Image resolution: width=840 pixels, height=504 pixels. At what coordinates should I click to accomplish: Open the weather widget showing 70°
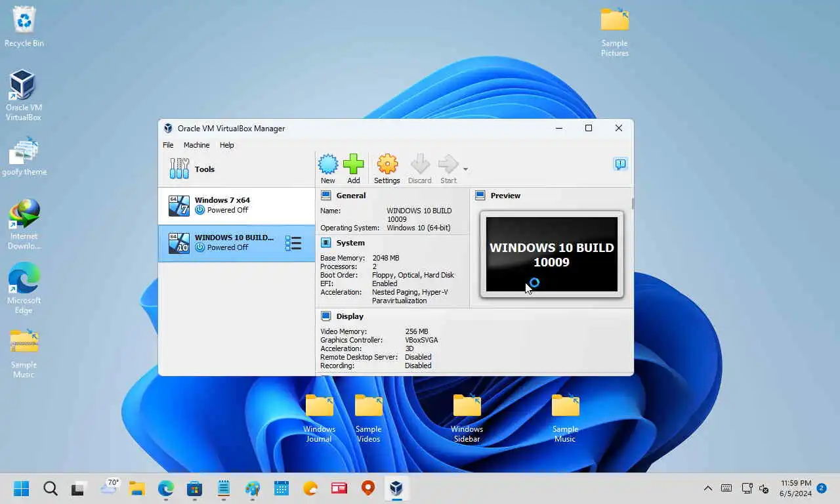tap(109, 487)
